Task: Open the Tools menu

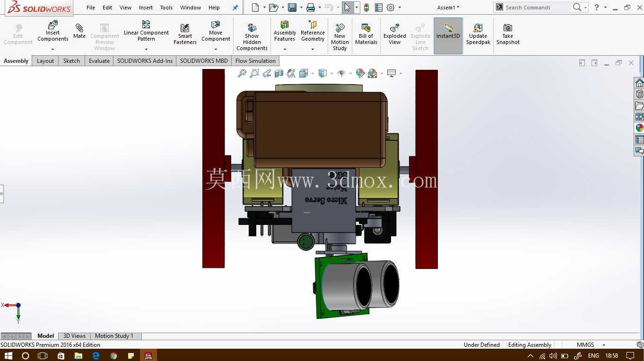Action: point(166,8)
